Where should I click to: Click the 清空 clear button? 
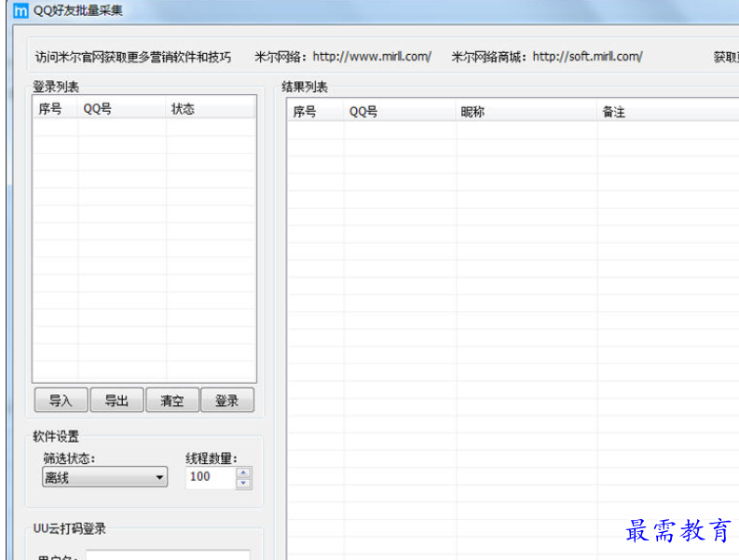[x=172, y=401]
